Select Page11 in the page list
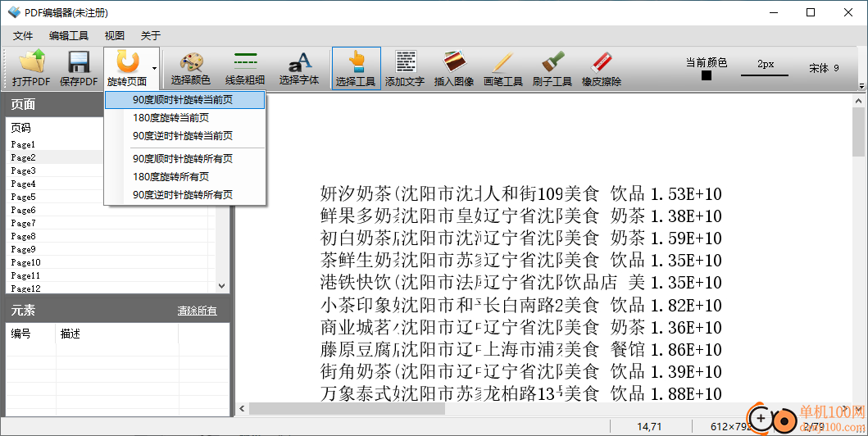Image resolution: width=868 pixels, height=436 pixels. [26, 275]
